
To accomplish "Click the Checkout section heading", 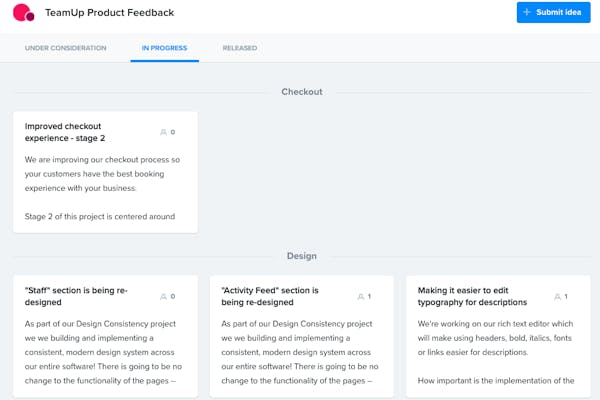I will 301,92.
